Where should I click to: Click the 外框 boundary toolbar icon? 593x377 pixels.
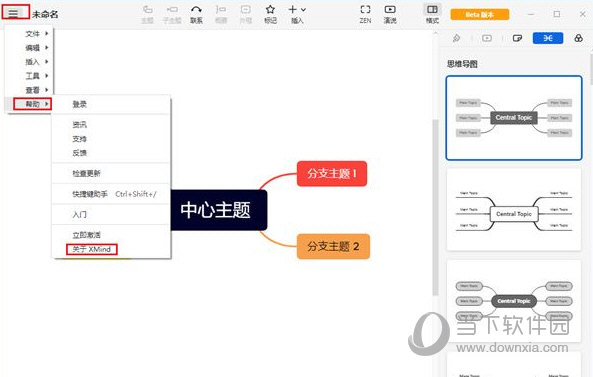245,14
